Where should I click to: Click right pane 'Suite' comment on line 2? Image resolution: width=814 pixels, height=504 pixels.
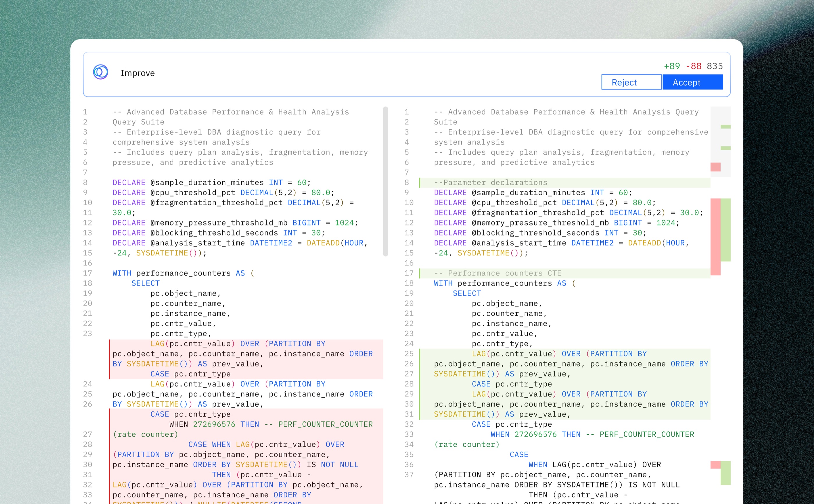point(446,122)
